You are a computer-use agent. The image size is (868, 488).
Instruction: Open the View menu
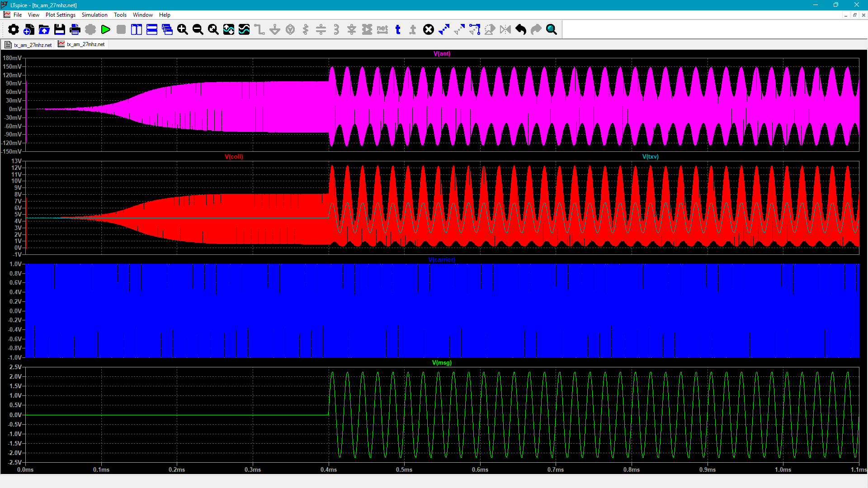click(x=33, y=15)
